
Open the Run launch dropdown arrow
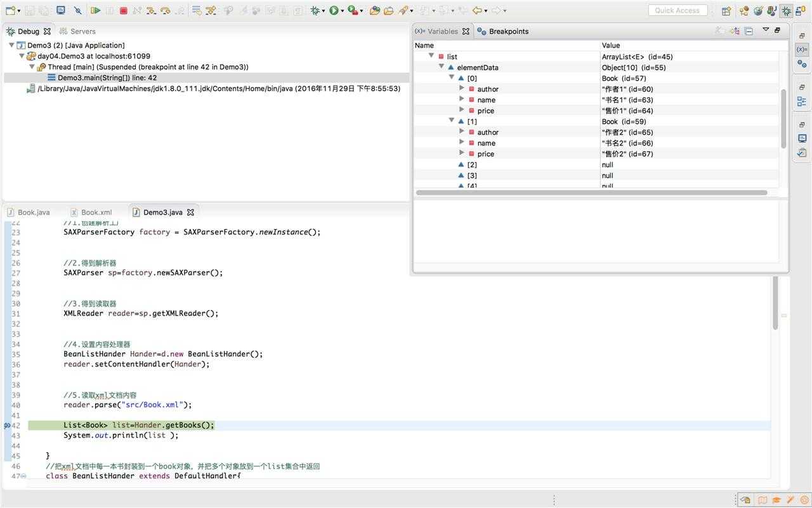click(343, 11)
